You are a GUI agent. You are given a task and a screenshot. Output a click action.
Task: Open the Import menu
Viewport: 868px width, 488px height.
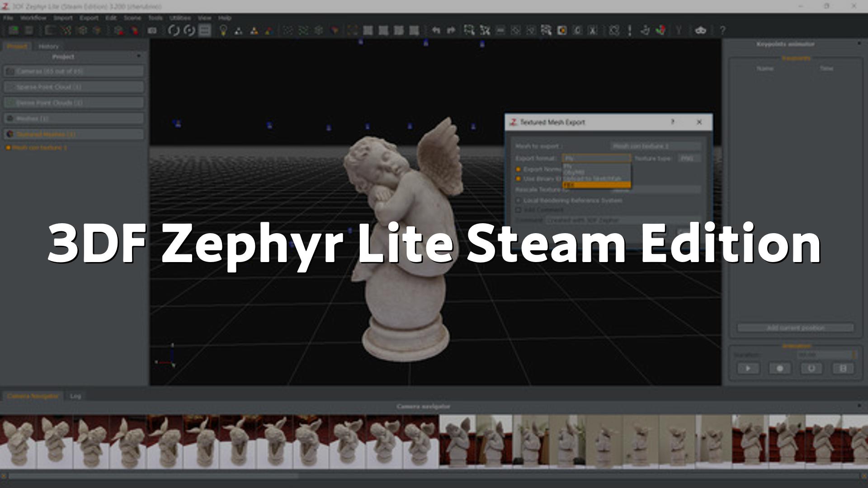point(63,18)
